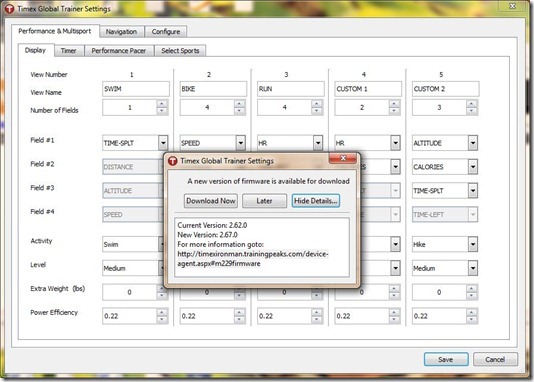The height and width of the screenshot is (382, 534).
Task: Open view 1 Activity Swim dropdown
Action: (x=134, y=244)
